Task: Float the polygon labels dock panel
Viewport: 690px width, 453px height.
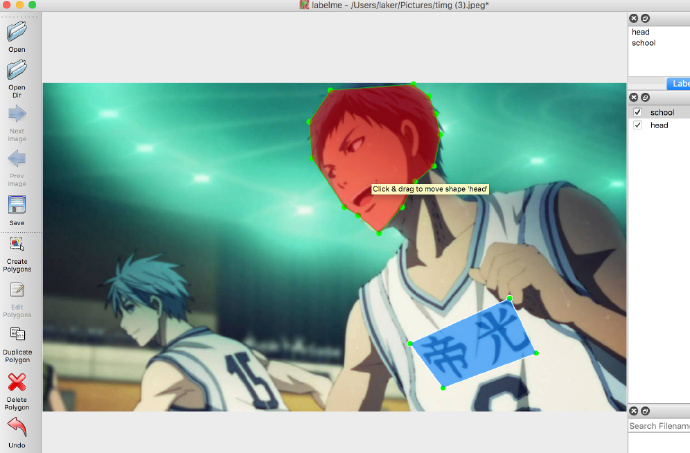Action: tap(645, 97)
